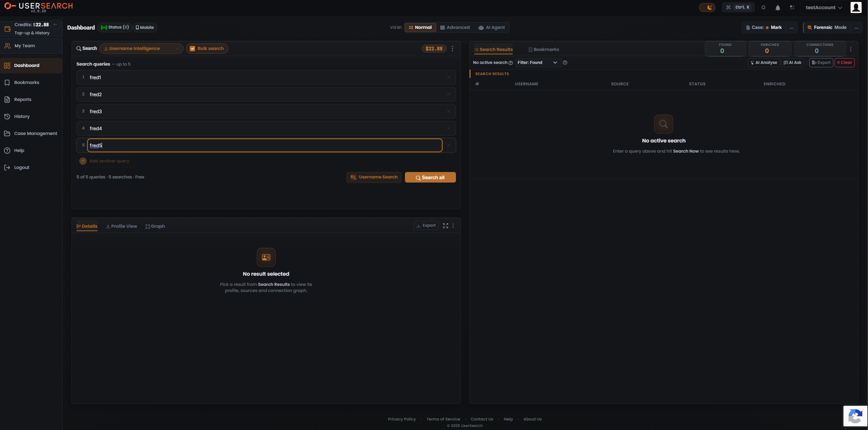Open results panel kebab menu
This screenshot has width=868, height=430.
point(851,49)
